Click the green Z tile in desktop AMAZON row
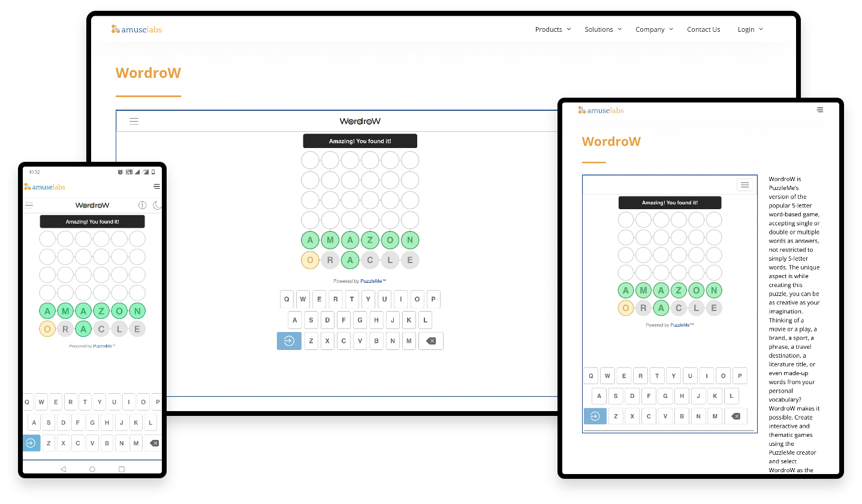Viewport: 862px width, 504px height. [370, 240]
